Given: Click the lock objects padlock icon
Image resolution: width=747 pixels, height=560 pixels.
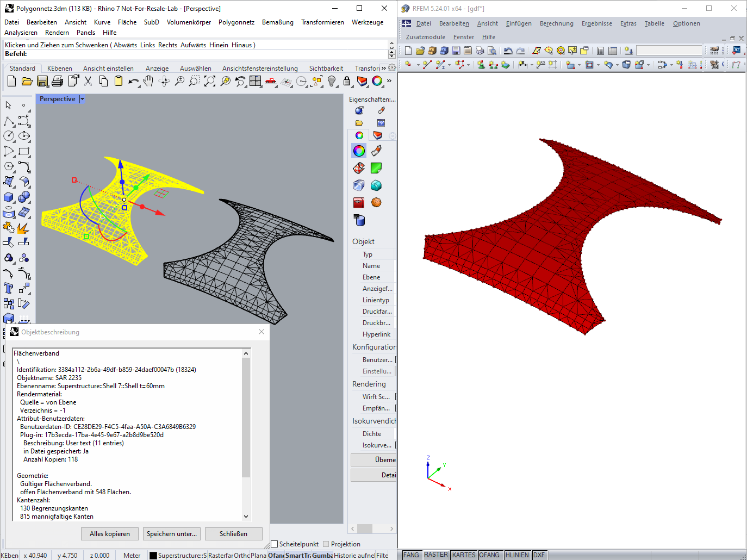Looking at the screenshot, I should [x=347, y=81].
